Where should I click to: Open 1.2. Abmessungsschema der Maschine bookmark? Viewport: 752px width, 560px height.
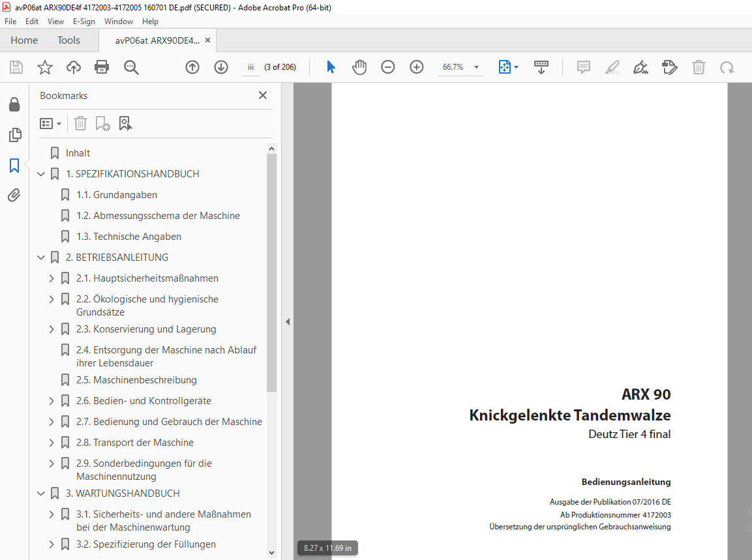158,216
